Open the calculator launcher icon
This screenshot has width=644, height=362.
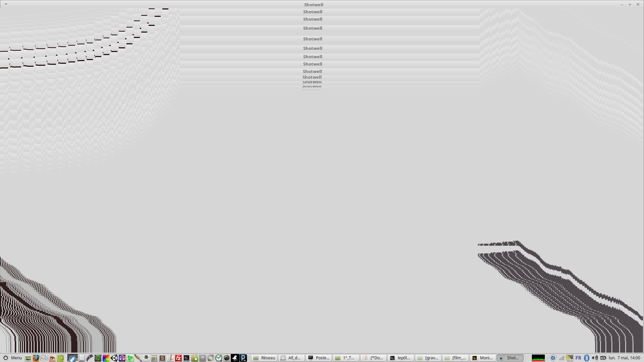[x=154, y=358]
